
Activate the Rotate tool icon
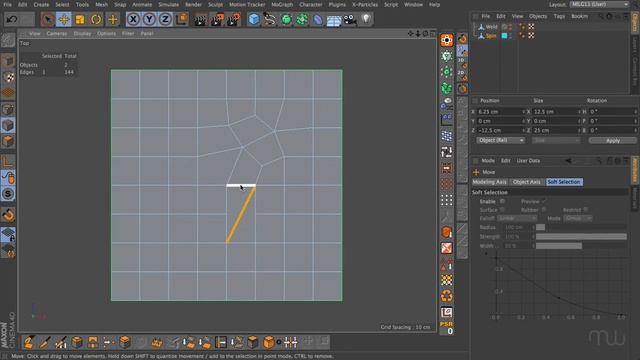coord(96,19)
